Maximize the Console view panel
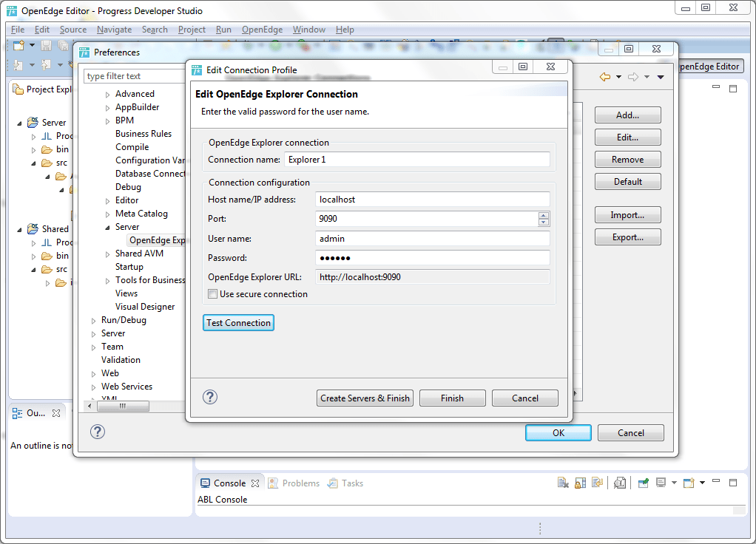756x544 pixels. [x=733, y=483]
